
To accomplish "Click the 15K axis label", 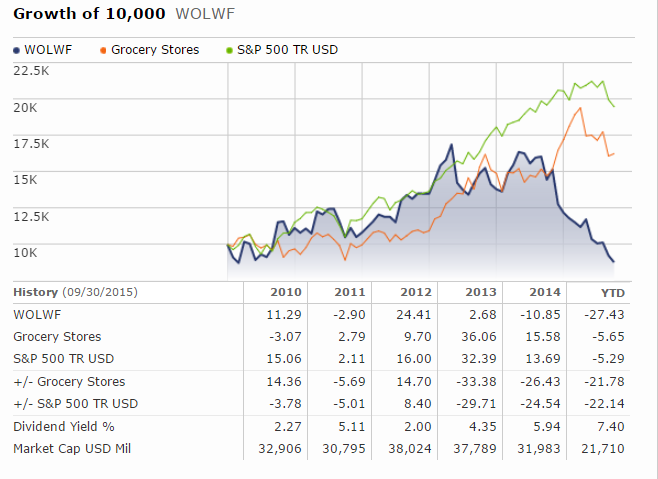I will [25, 180].
